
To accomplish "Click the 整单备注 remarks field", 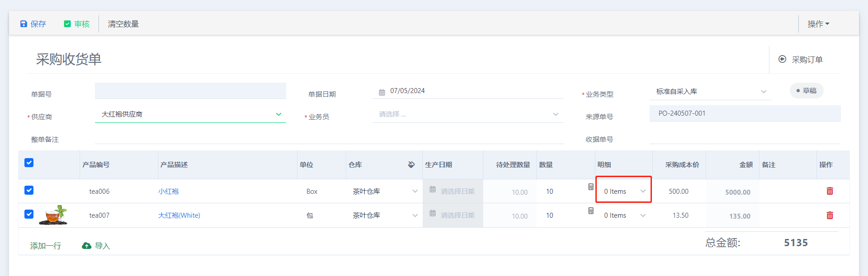I will pos(329,137).
